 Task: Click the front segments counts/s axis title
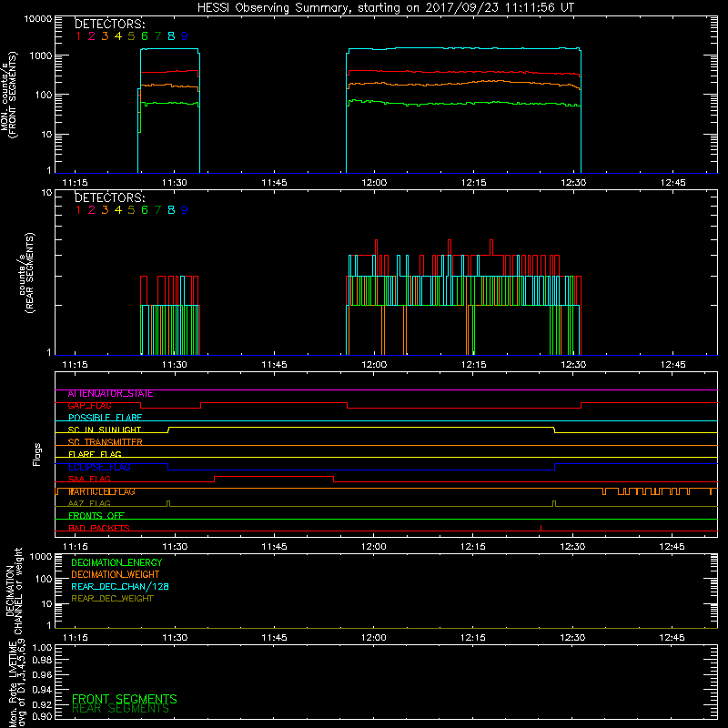[8, 96]
